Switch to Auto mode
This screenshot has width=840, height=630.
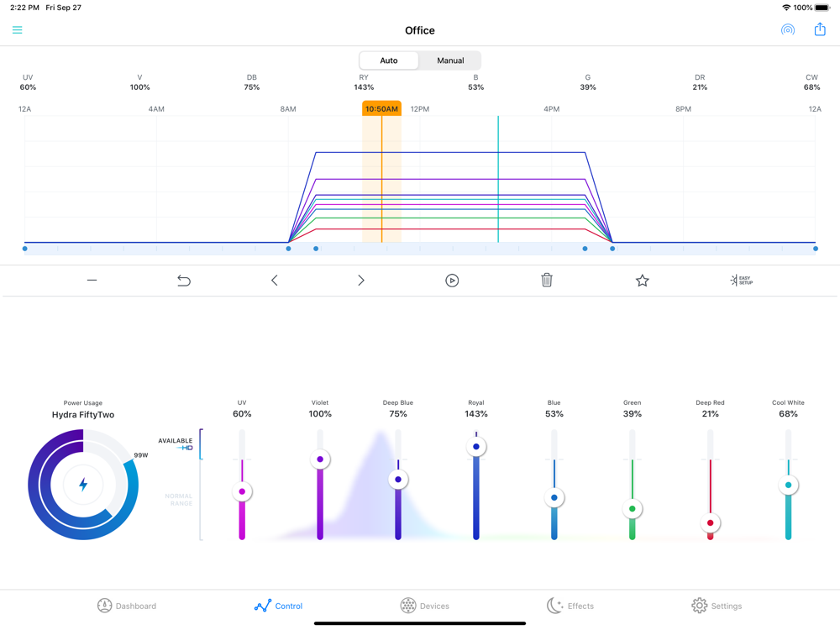389,60
